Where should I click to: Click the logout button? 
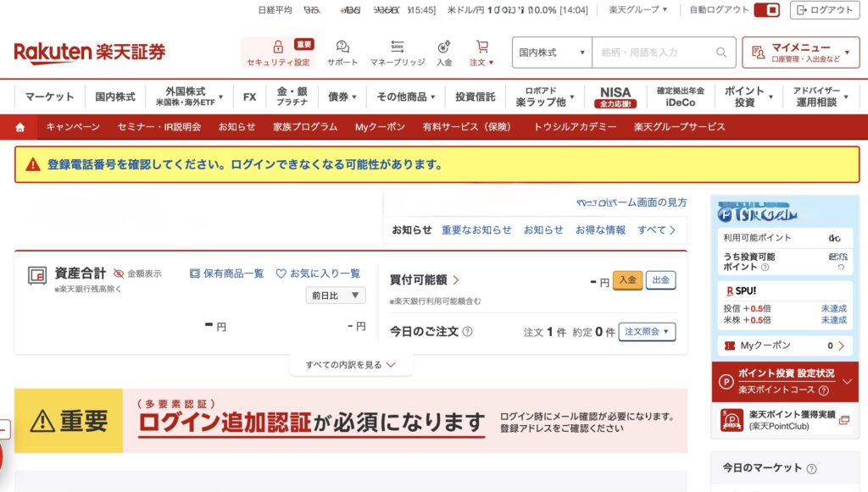point(825,10)
